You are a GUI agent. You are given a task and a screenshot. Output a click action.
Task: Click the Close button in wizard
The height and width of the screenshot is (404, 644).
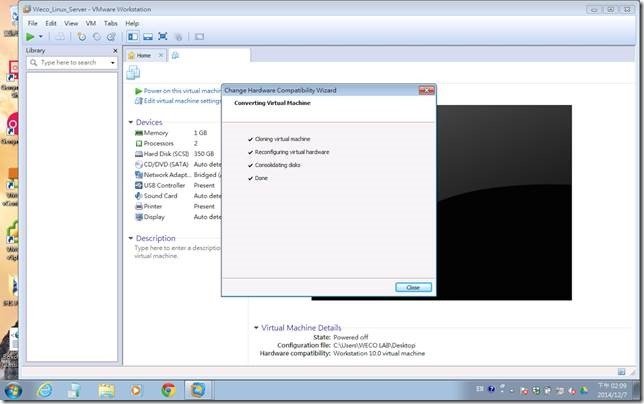click(x=413, y=287)
